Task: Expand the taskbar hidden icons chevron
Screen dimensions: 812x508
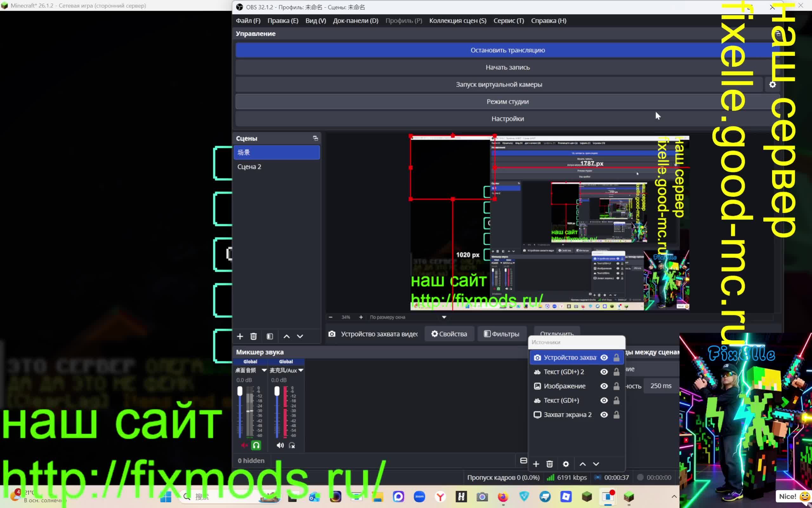Action: click(674, 497)
